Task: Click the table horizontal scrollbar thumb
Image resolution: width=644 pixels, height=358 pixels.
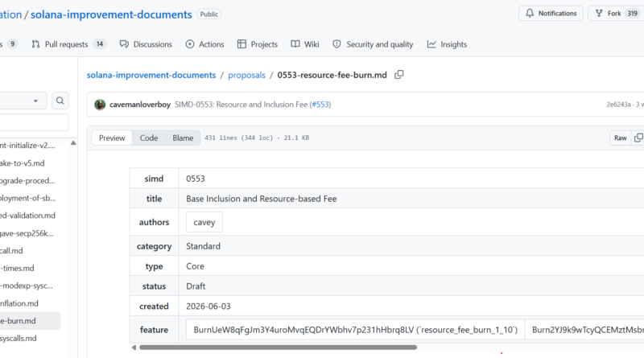Action: [x=278, y=348]
